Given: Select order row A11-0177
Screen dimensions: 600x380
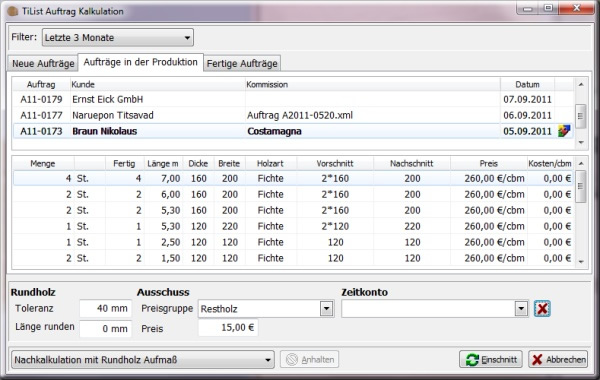Looking at the screenshot, I should 293,115.
